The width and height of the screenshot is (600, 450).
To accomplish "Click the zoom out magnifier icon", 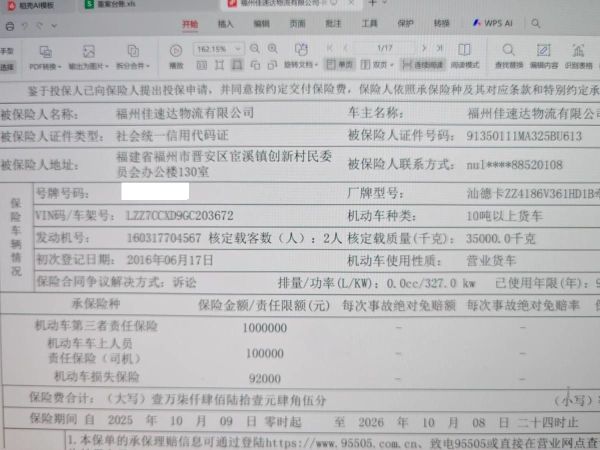I will pos(254,49).
